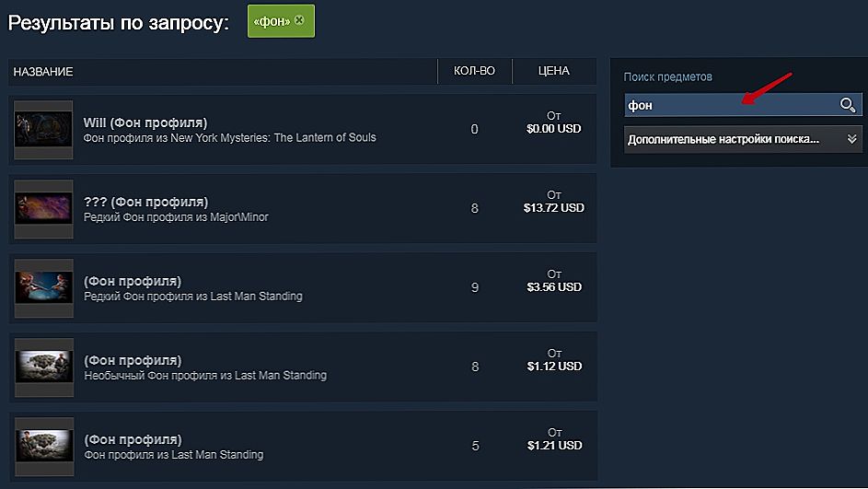Sort results by КОЛ-ВО column header

(474, 71)
